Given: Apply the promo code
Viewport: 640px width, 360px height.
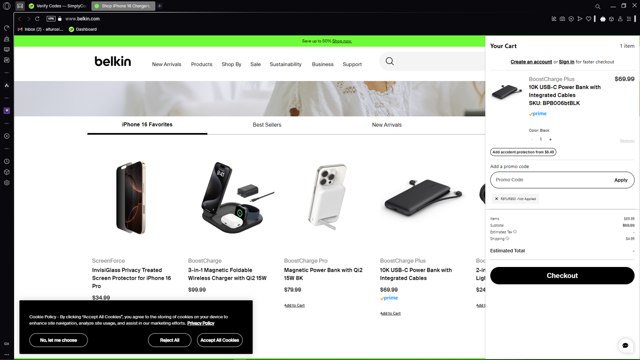Looking at the screenshot, I should point(621,180).
